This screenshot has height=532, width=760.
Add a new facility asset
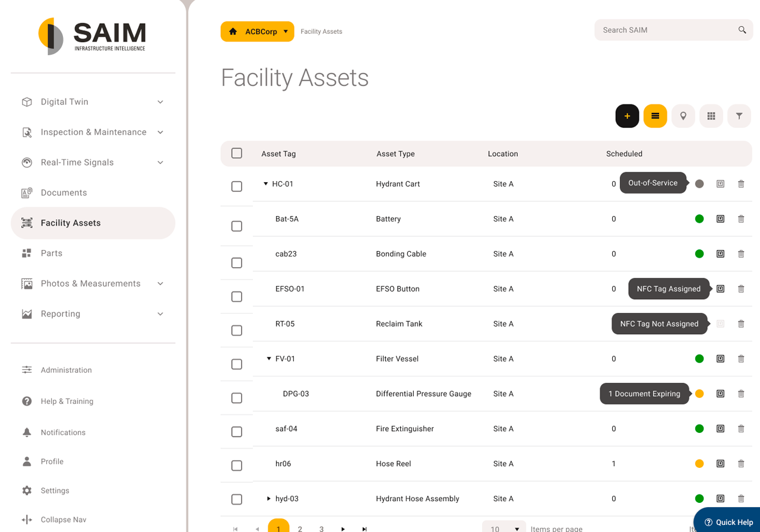(627, 116)
